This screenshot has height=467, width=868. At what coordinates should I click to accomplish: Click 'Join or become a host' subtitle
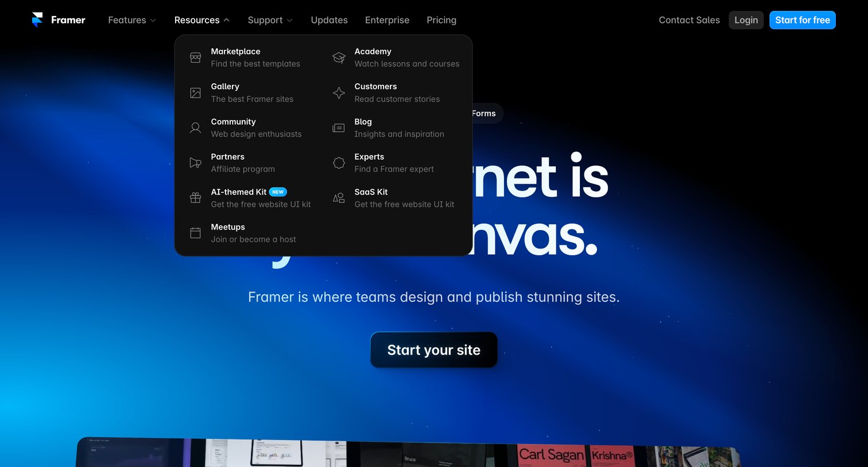[253, 239]
